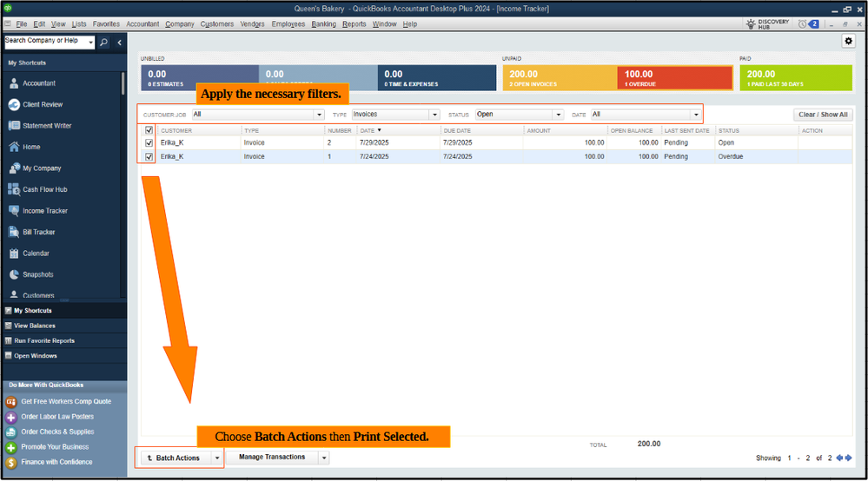Click Finance with Confidence icon
Screen dimensions: 868x481
pyautogui.click(x=11, y=462)
